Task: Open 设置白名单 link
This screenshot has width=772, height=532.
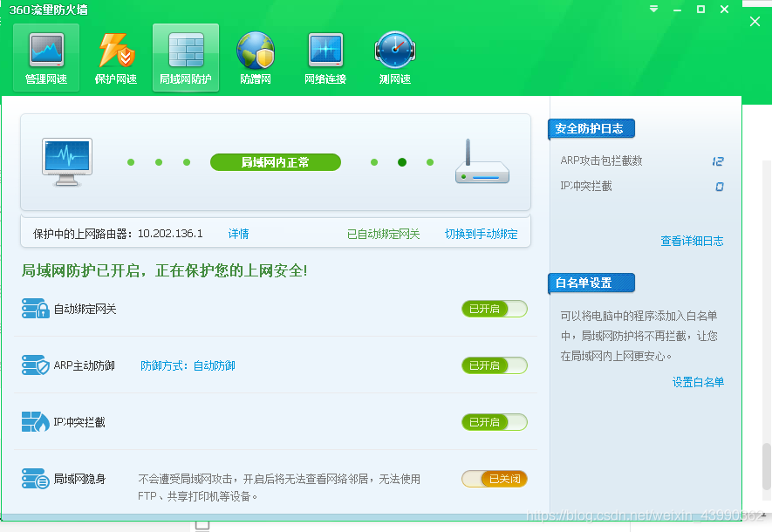Action: (x=698, y=382)
